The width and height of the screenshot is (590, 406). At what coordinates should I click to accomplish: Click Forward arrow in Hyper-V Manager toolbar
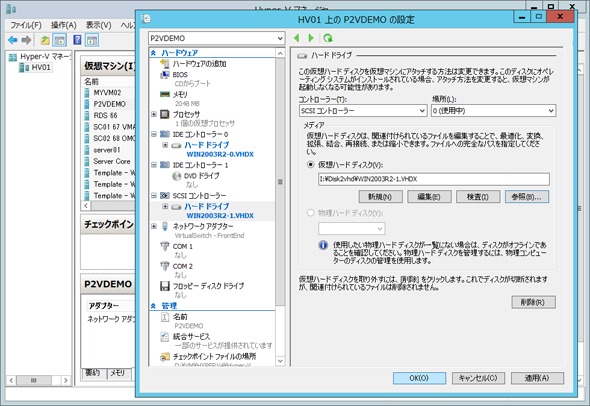(26, 40)
